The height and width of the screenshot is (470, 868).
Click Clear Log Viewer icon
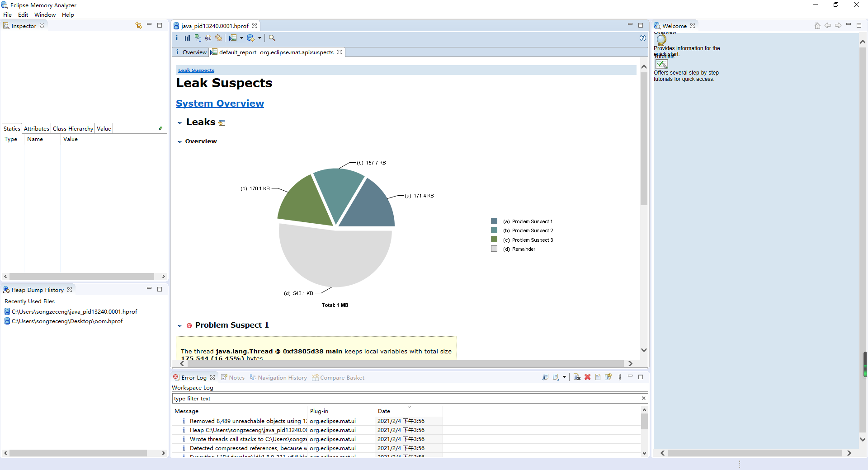pyautogui.click(x=577, y=377)
